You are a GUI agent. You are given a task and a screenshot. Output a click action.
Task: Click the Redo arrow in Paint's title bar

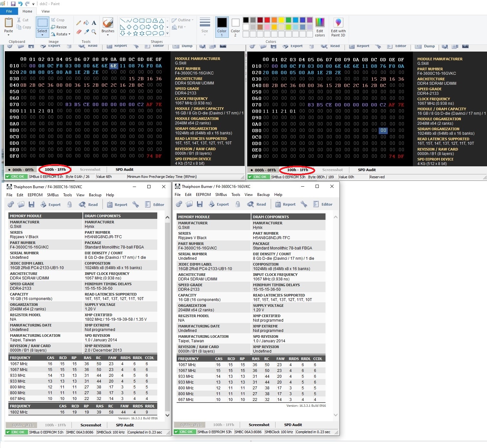[27, 4]
